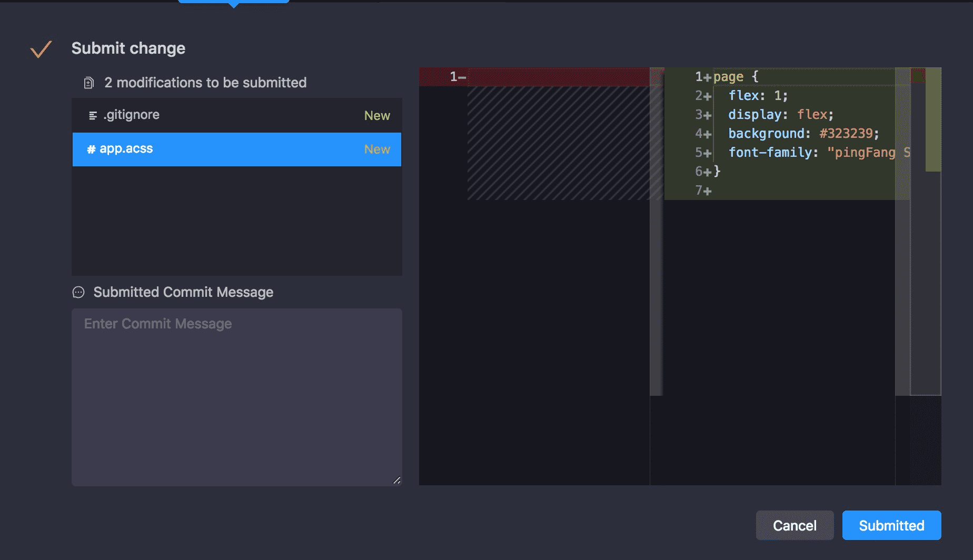
Task: Click the textarea resize handle corner
Action: point(396,480)
